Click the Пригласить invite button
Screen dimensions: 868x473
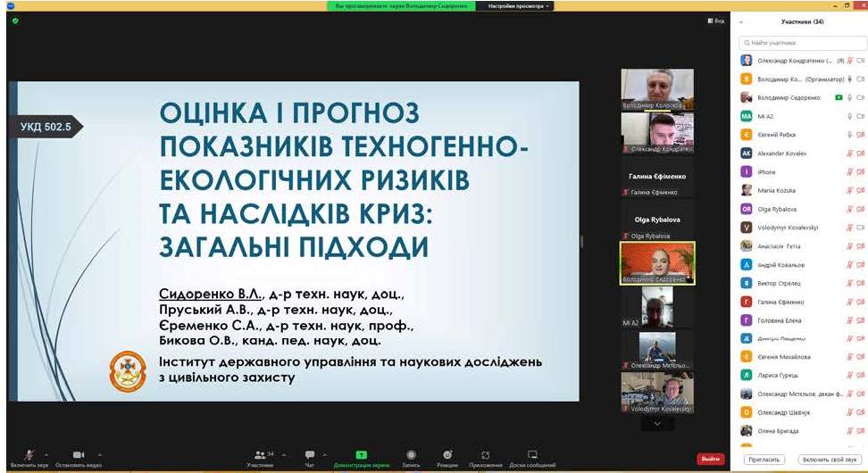(x=764, y=459)
